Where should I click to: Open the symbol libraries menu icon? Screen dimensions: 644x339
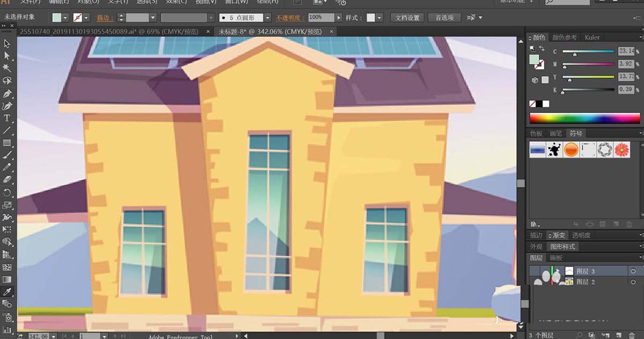(535, 224)
